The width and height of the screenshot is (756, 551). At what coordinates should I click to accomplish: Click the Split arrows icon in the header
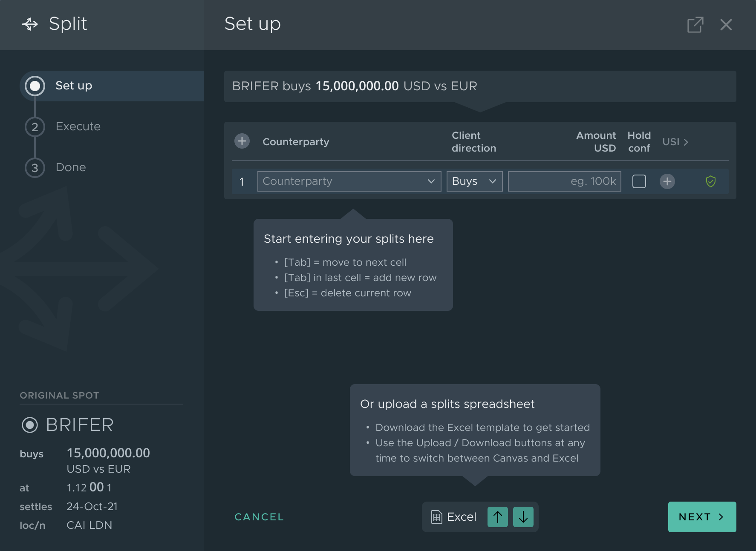pyautogui.click(x=30, y=24)
